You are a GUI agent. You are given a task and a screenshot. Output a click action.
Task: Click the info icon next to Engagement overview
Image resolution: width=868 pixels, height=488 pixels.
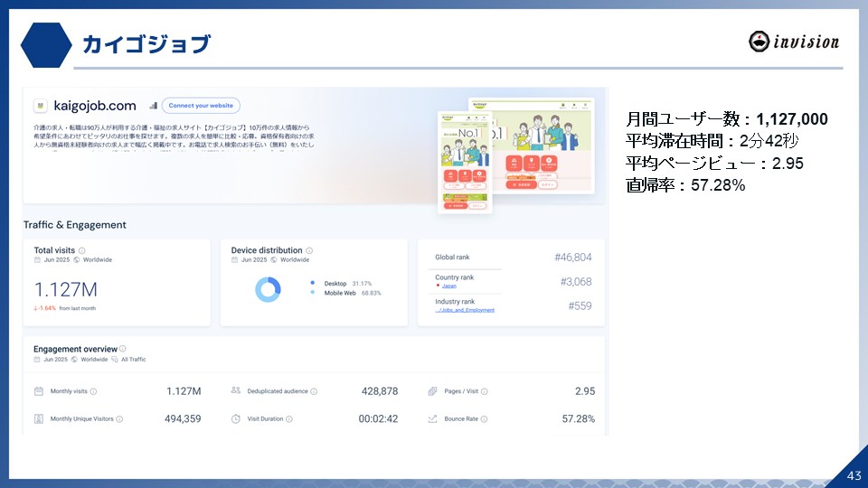tap(123, 349)
